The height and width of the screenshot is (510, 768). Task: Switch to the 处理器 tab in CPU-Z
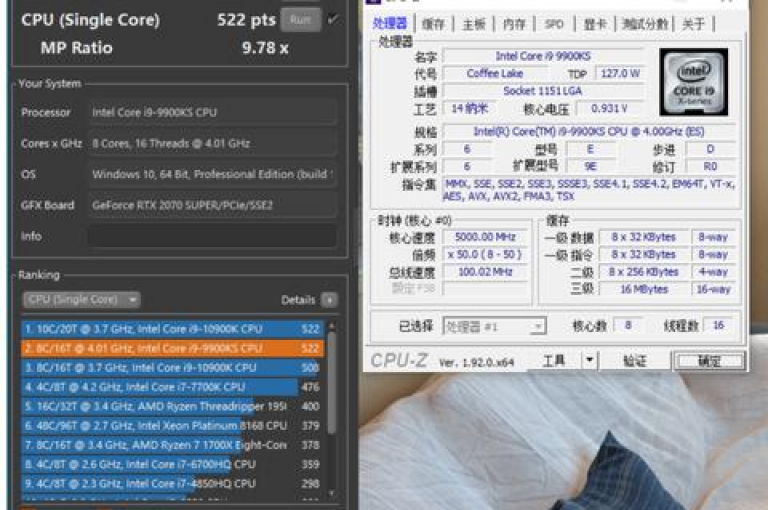click(390, 24)
